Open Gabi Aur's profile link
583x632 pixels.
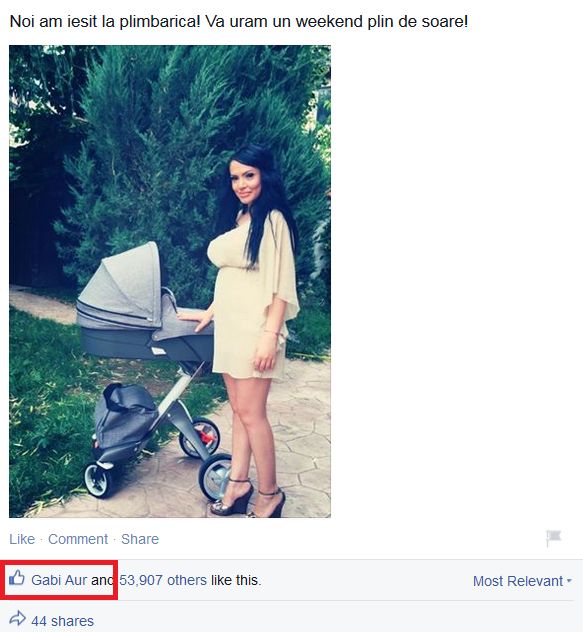coord(59,580)
